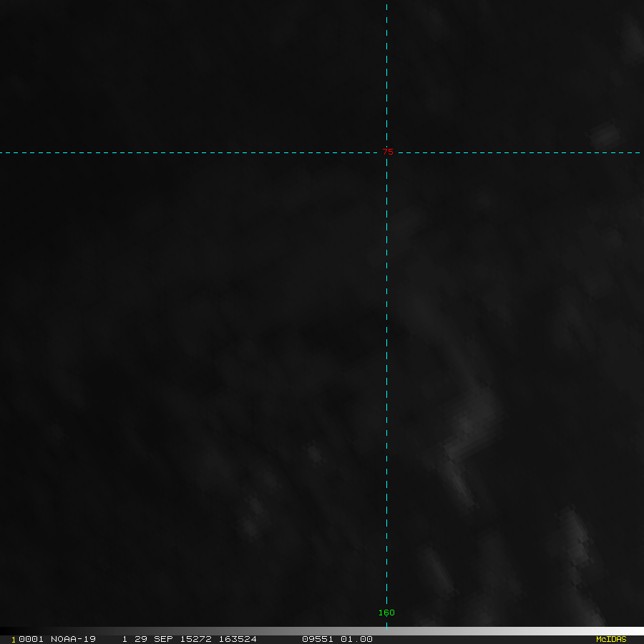Click the yellow McIDAS label
The height and width of the screenshot is (644, 644).
pyautogui.click(x=611, y=639)
